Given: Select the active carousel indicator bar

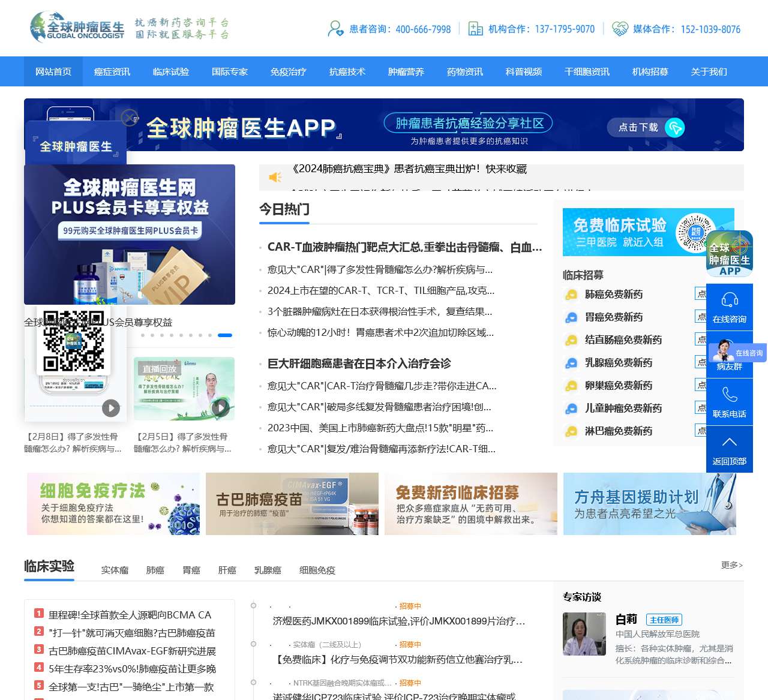Looking at the screenshot, I should pyautogui.click(x=224, y=335).
